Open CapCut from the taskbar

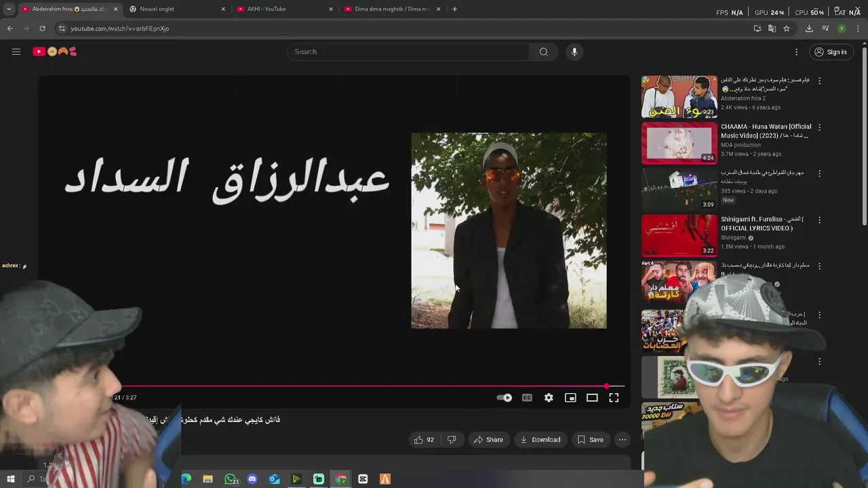pyautogui.click(x=363, y=479)
